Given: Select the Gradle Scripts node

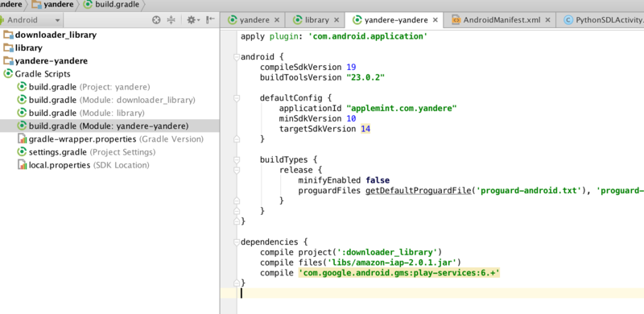Looking at the screenshot, I should (x=36, y=74).
